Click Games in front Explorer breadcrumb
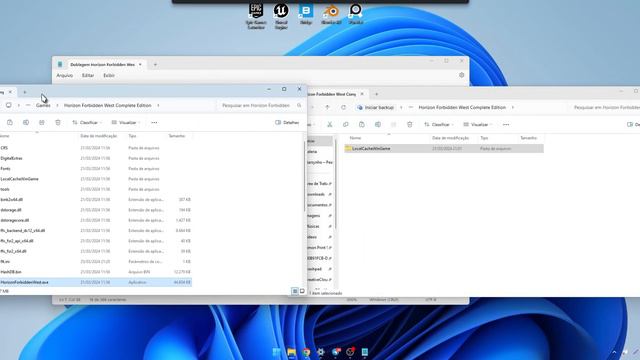Screen dimensions: 640x360 pos(43,105)
